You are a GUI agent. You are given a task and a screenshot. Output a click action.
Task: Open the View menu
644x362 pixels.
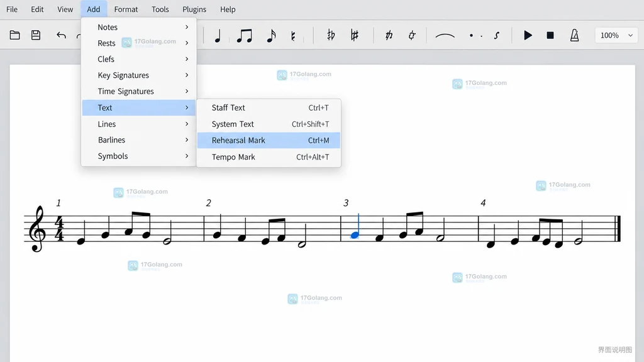tap(65, 9)
